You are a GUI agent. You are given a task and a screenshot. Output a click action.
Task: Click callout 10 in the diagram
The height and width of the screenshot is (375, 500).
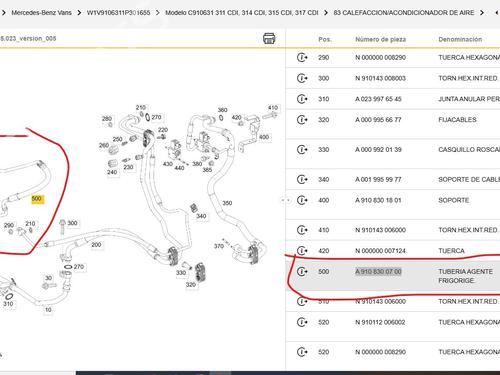click(48, 310)
